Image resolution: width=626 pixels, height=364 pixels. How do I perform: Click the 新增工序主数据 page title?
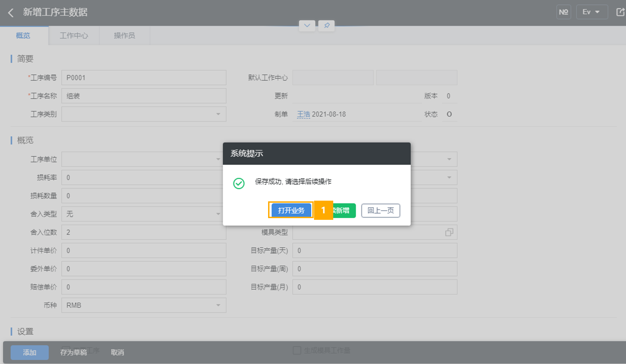[x=55, y=12]
